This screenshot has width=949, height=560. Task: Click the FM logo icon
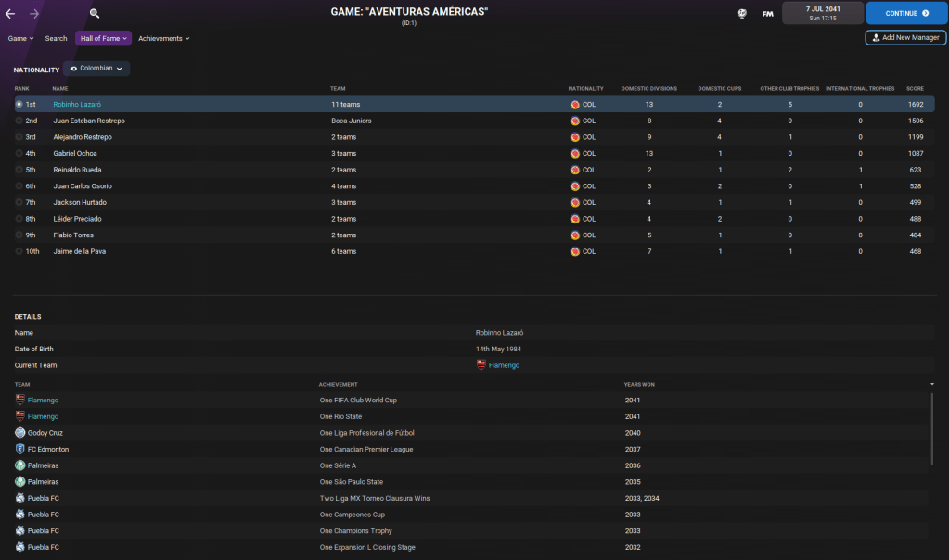coord(767,14)
